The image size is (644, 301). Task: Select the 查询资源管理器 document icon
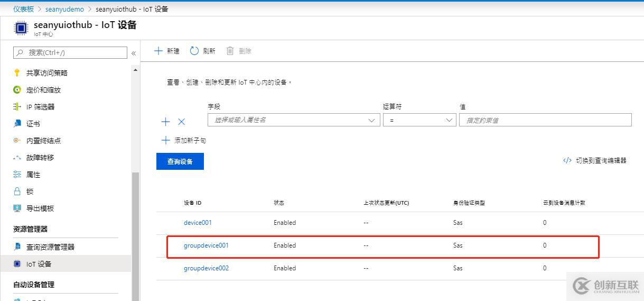pos(17,247)
